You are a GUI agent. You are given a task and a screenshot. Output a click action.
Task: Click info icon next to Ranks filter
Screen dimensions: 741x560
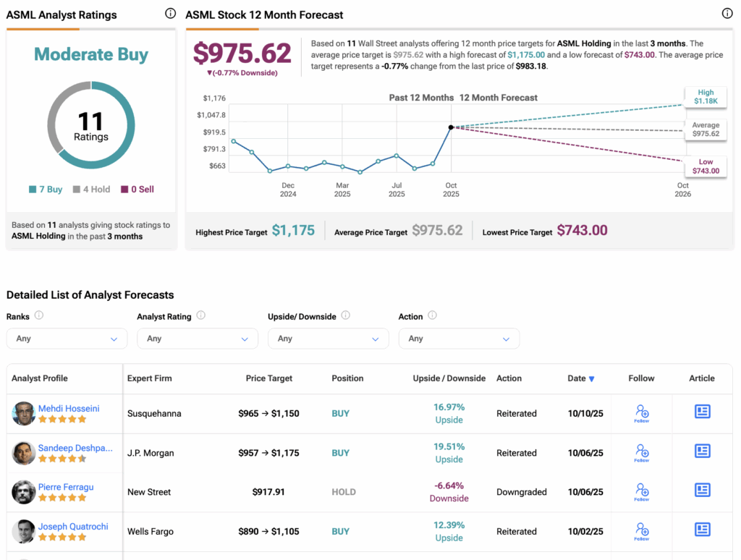pyautogui.click(x=39, y=315)
